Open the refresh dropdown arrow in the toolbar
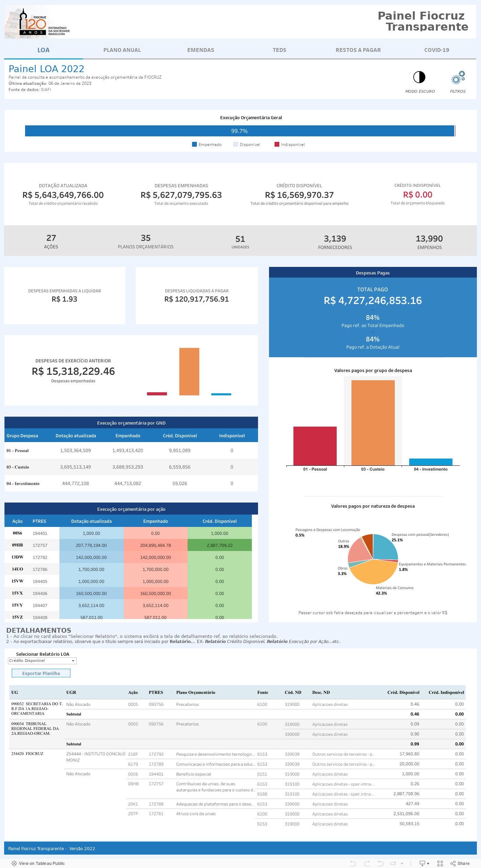The image size is (481, 868). point(402,864)
